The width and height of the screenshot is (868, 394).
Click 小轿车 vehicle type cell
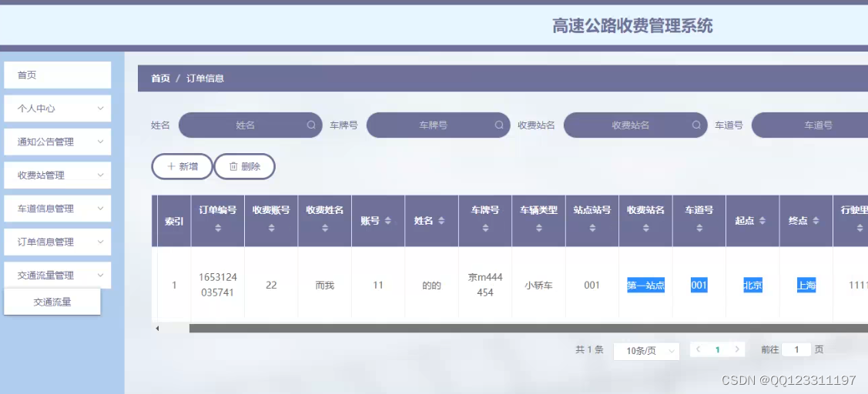click(538, 285)
